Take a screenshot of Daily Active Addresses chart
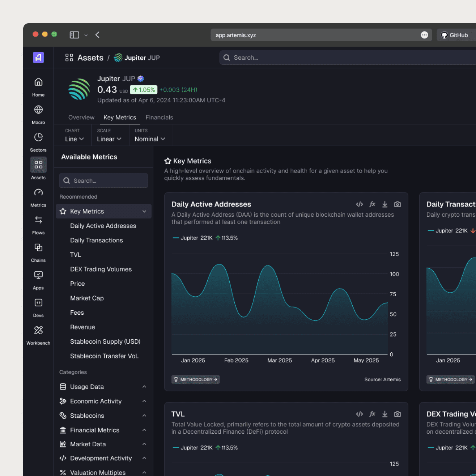This screenshot has width=476, height=476. (x=398, y=204)
